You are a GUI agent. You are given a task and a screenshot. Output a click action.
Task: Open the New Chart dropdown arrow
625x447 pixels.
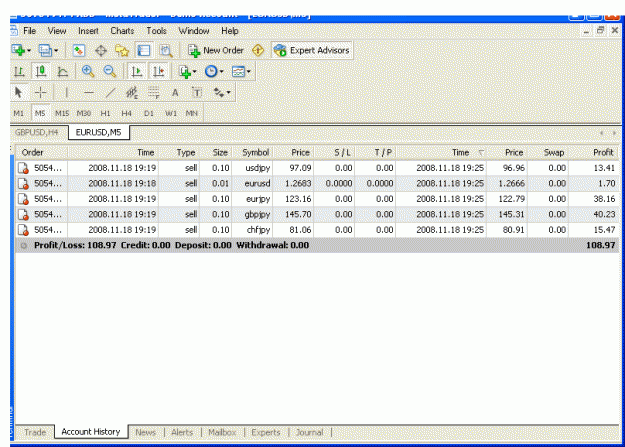tap(29, 51)
